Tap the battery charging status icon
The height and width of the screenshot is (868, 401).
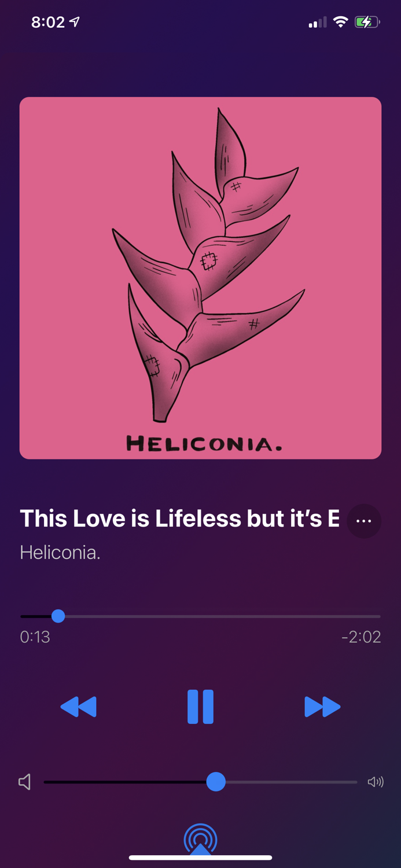point(367,23)
